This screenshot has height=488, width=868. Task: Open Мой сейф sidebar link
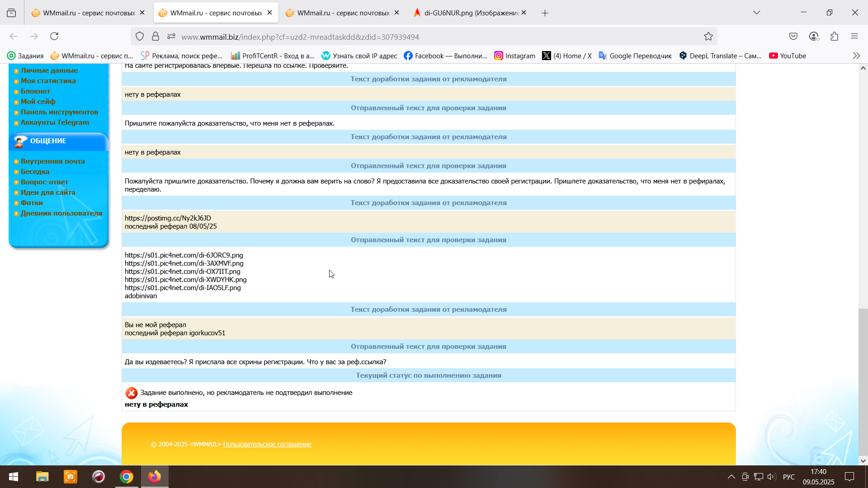[38, 102]
